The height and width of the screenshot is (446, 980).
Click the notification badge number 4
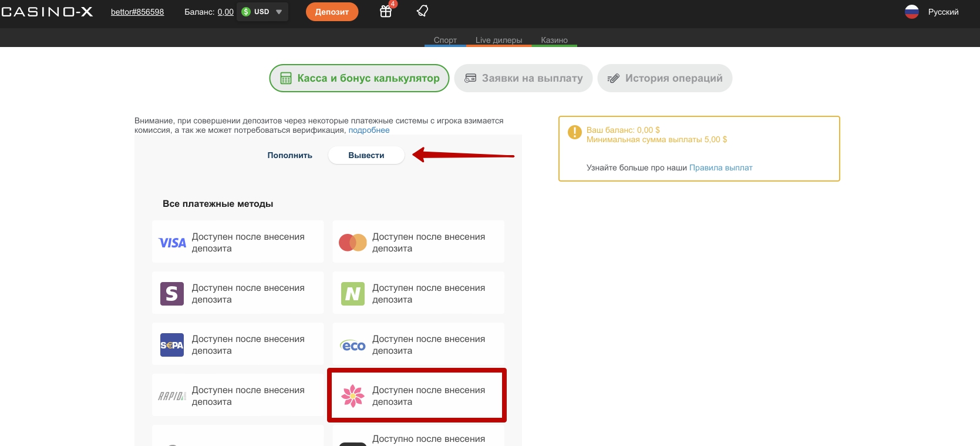coord(393,4)
